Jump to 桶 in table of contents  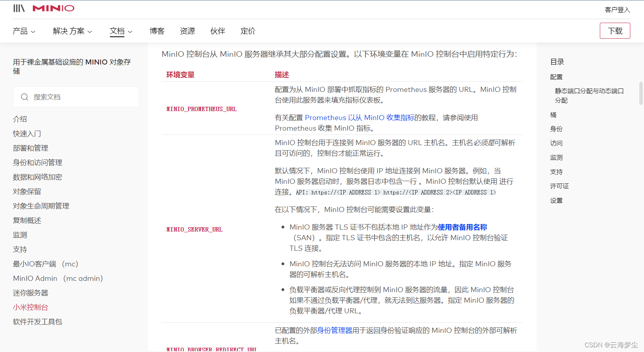(553, 115)
